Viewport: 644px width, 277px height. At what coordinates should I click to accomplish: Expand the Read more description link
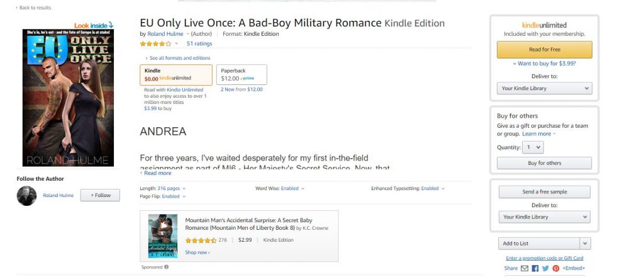click(x=156, y=172)
